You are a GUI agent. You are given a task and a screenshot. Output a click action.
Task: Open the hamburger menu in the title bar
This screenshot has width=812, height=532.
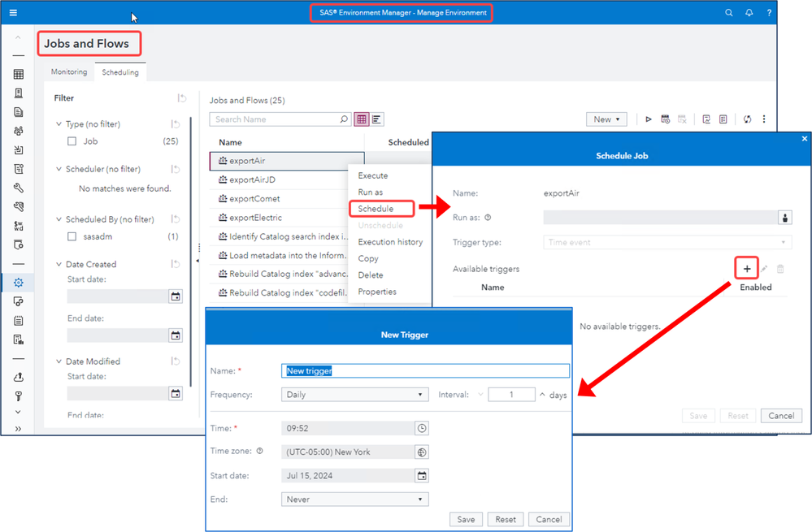coord(14,12)
